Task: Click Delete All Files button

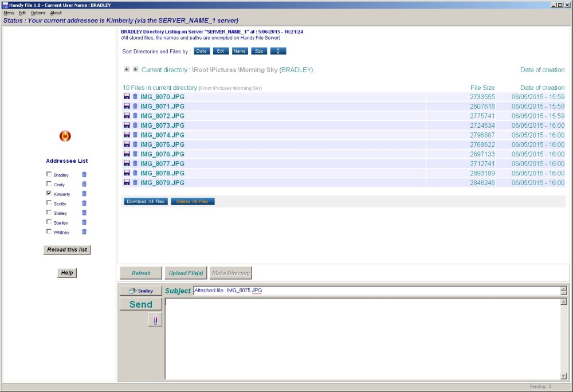Action: [193, 201]
